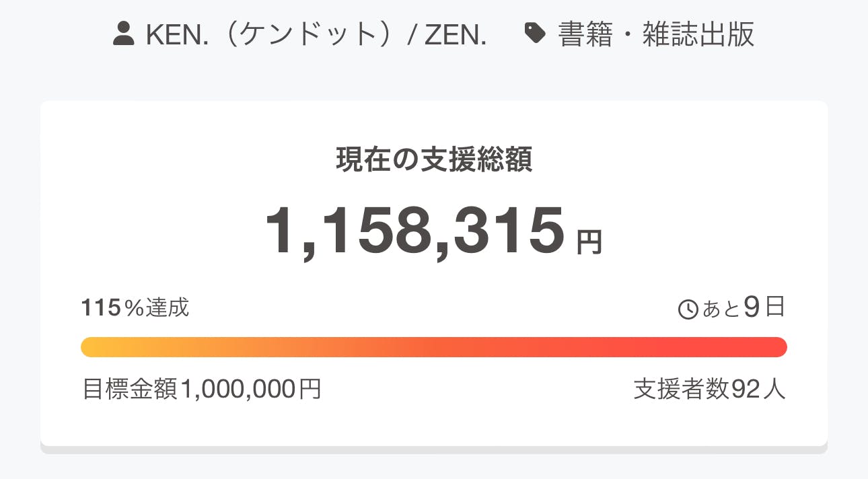This screenshot has height=479, width=868.
Task: Click the clock icon next to あと9日
Action: point(688,309)
